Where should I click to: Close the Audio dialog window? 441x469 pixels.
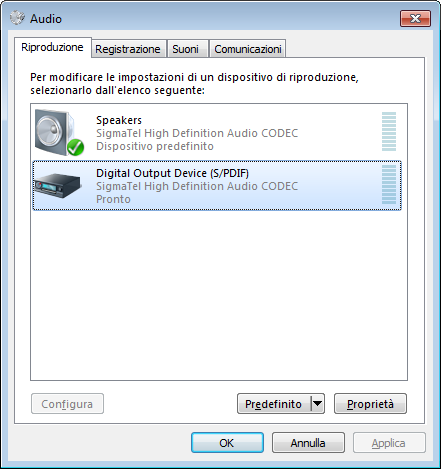(415, 18)
